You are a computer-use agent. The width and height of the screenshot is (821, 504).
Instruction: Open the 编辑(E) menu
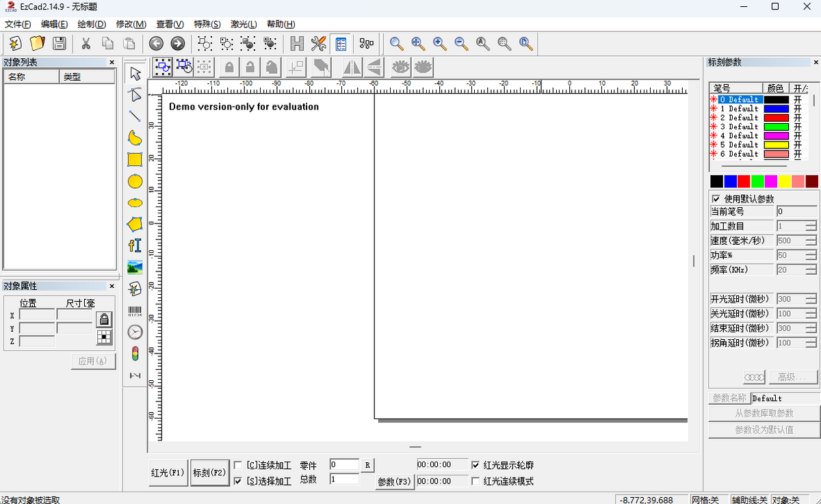click(54, 24)
